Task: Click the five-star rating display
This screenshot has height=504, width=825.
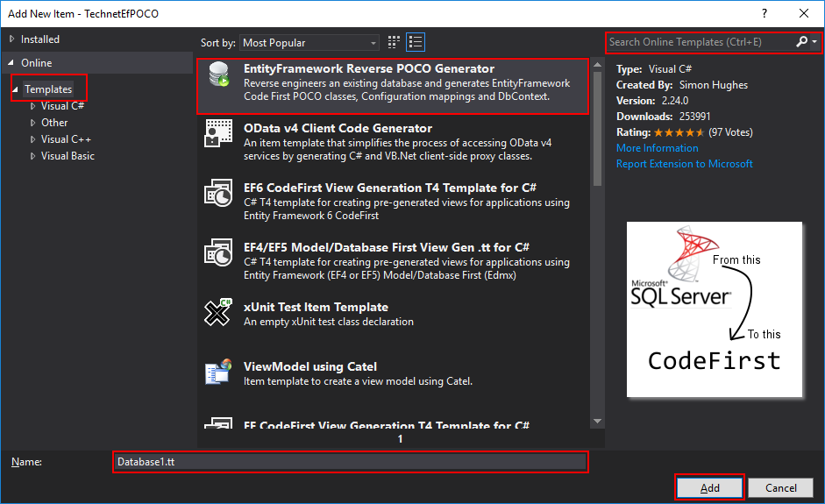Action: click(x=679, y=132)
